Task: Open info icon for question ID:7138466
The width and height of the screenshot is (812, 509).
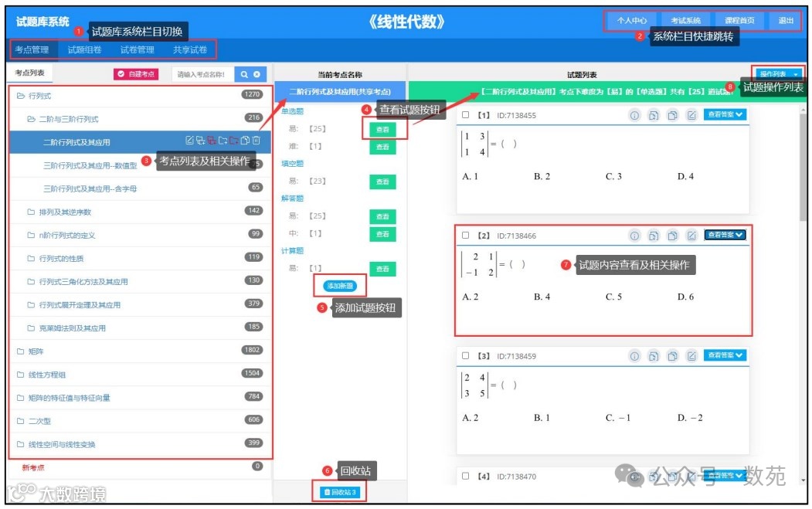Action: pos(634,236)
